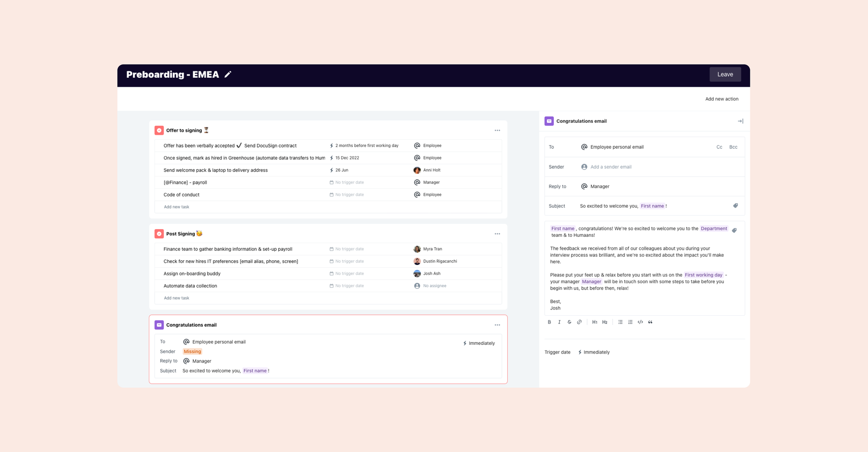The image size is (868, 452).
Task: Collapse the Congratulations email panel
Action: tap(740, 121)
